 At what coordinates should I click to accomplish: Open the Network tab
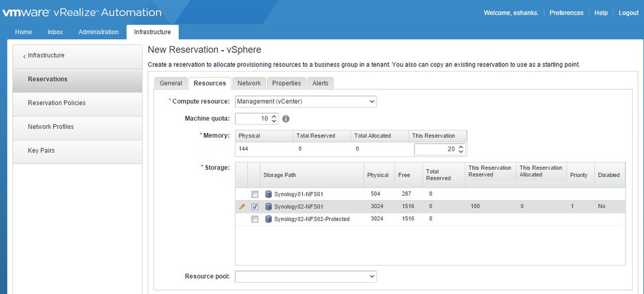249,83
